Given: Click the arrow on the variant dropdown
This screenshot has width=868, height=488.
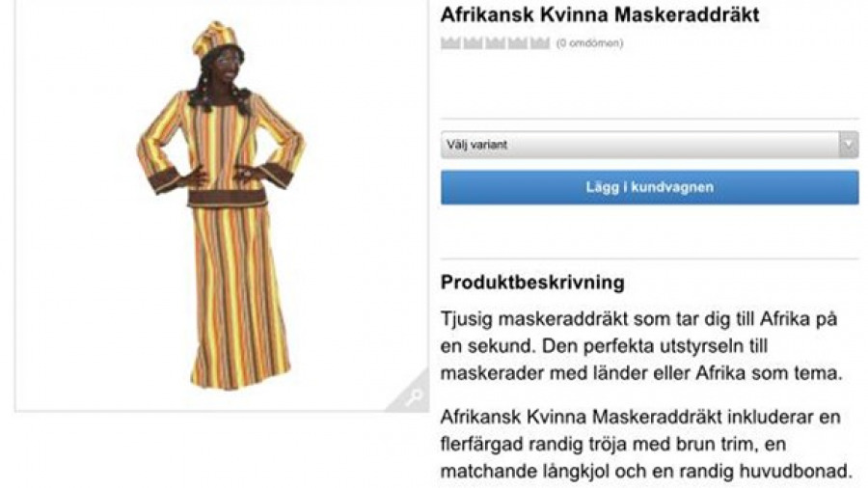Looking at the screenshot, I should [x=848, y=145].
